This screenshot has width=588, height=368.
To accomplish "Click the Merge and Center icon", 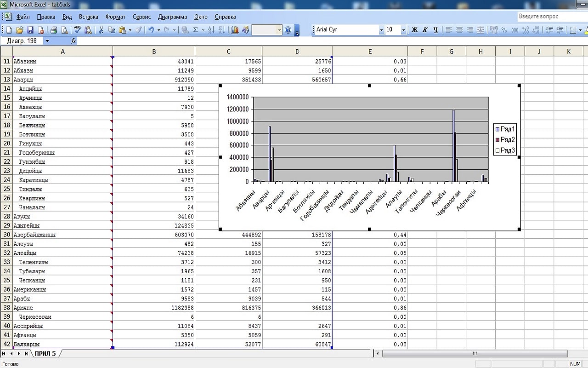I will coord(481,30).
